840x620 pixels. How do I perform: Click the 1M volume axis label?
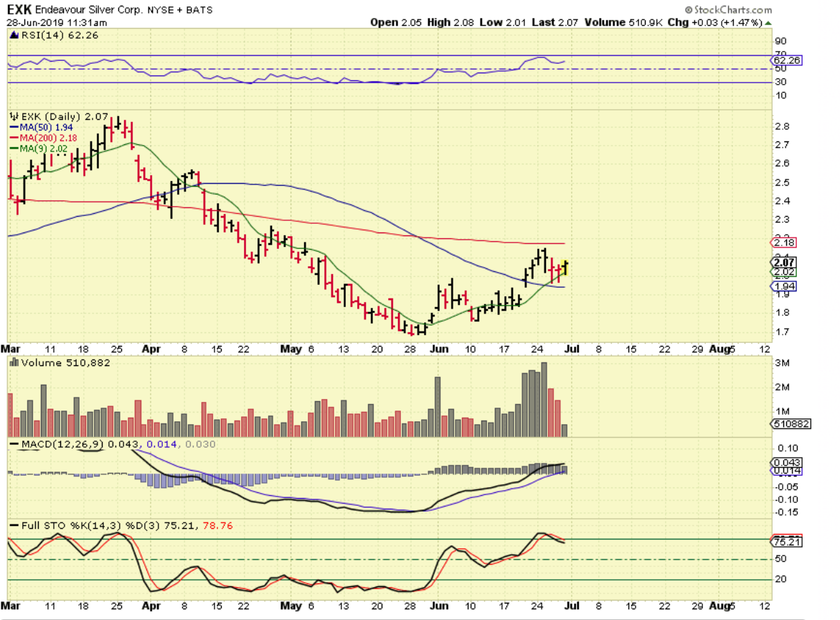(782, 412)
